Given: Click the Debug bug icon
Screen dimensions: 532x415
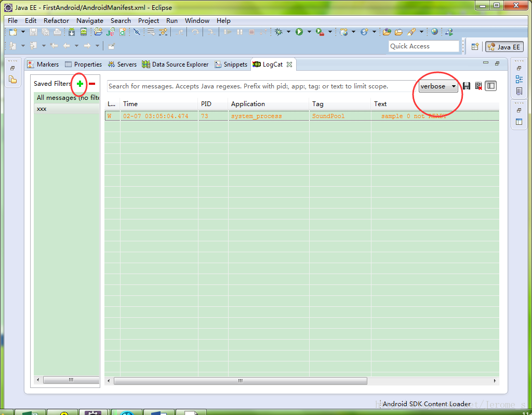Looking at the screenshot, I should click(278, 32).
